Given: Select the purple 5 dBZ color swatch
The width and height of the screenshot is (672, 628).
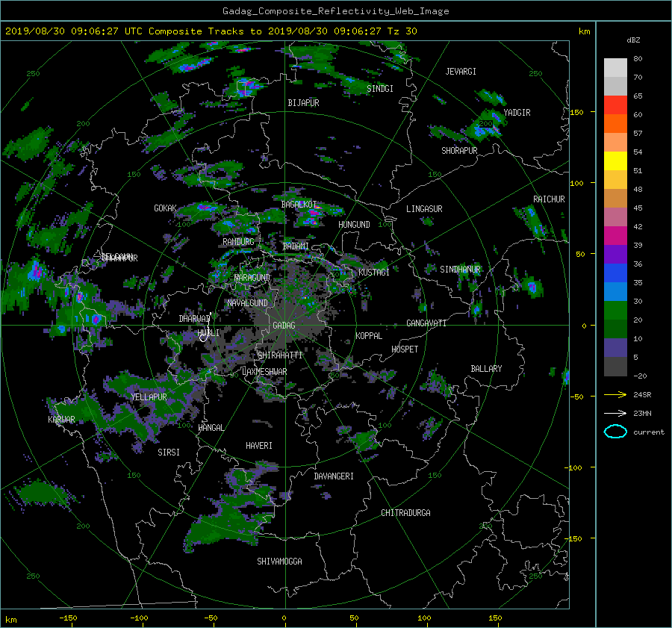Looking at the screenshot, I should click(x=615, y=348).
